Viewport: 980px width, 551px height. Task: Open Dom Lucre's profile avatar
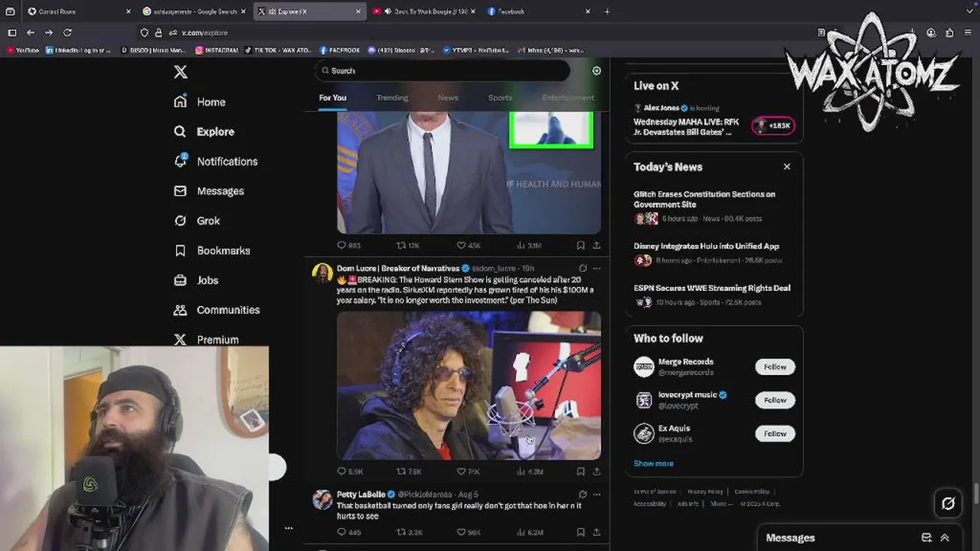(322, 273)
